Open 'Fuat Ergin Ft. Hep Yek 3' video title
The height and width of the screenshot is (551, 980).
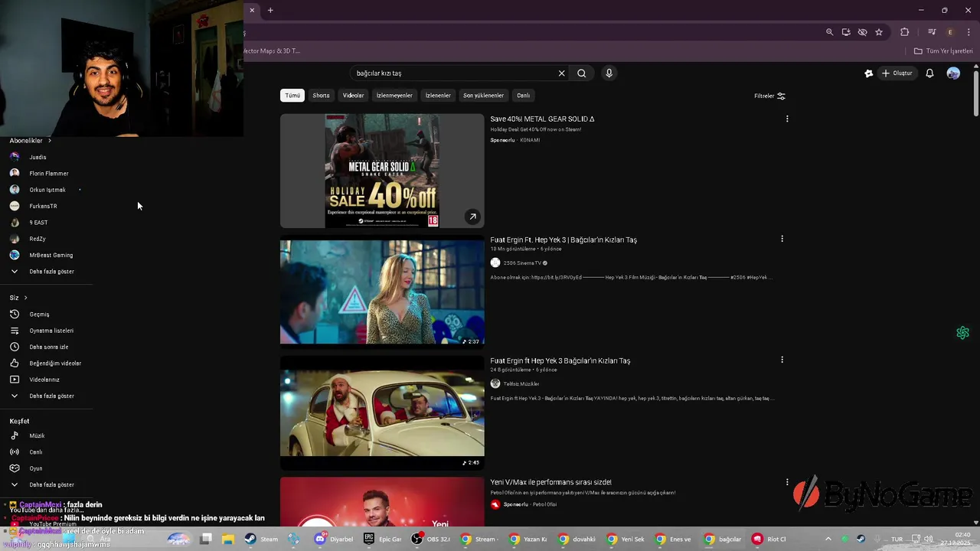click(x=563, y=240)
